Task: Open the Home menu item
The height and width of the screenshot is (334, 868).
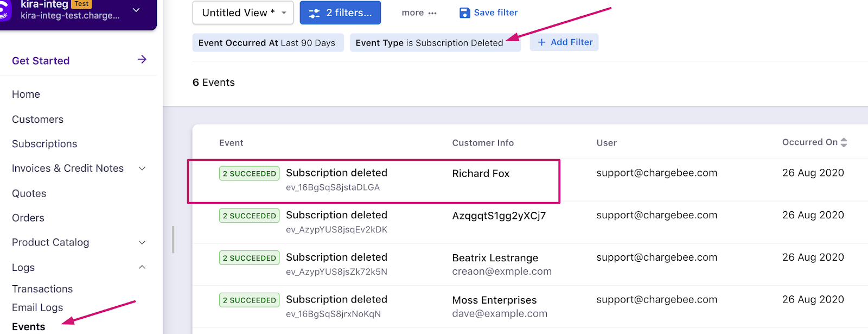Action: click(x=26, y=94)
